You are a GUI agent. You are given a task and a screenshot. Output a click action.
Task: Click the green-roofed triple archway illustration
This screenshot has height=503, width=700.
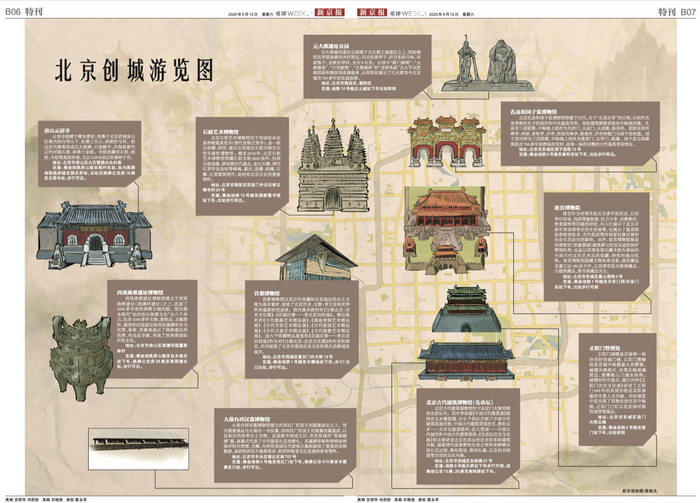pyautogui.click(x=445, y=142)
